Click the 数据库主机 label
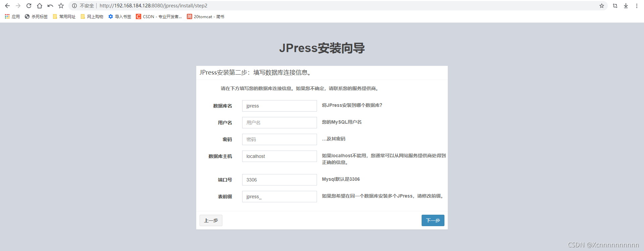This screenshot has height=251, width=644. pos(220,156)
